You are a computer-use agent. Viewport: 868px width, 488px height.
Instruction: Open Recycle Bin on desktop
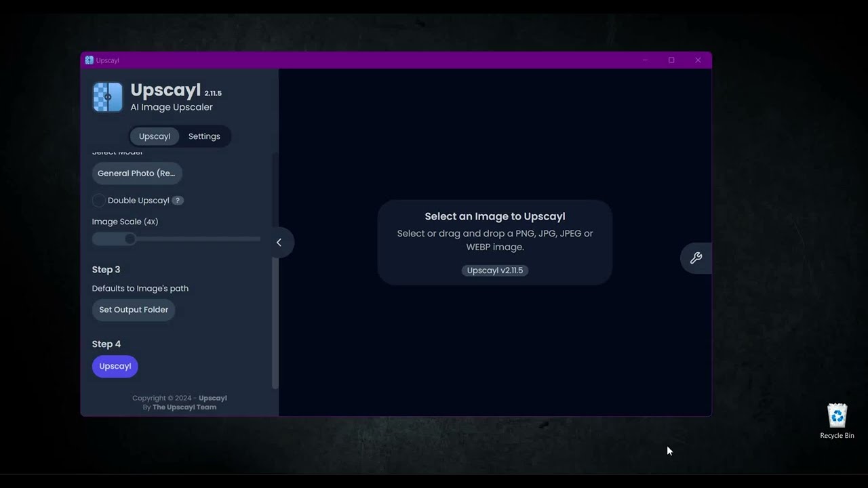point(837,422)
